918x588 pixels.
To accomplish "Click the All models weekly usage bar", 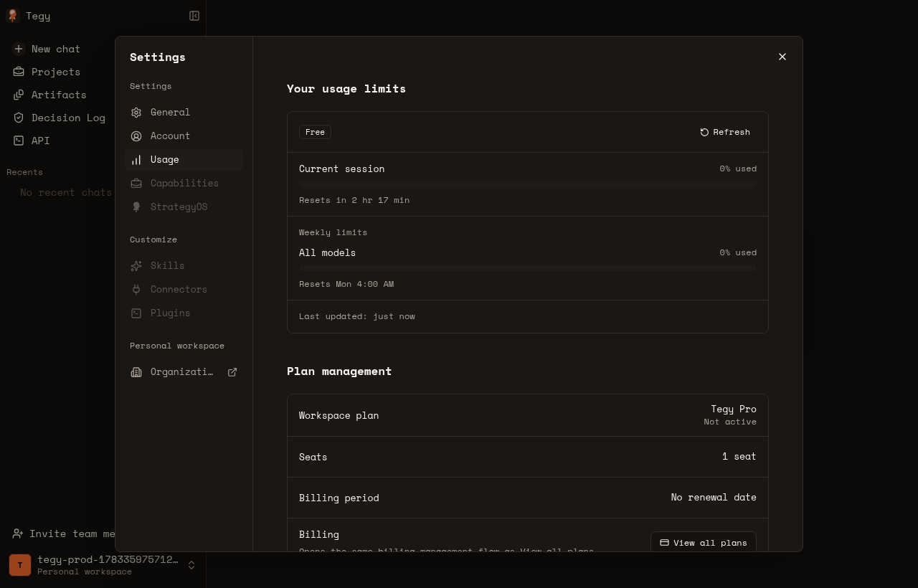I will click(x=528, y=268).
